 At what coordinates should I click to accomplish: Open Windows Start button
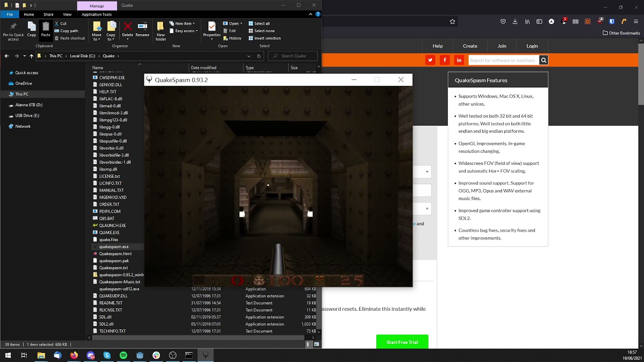coord(8,355)
